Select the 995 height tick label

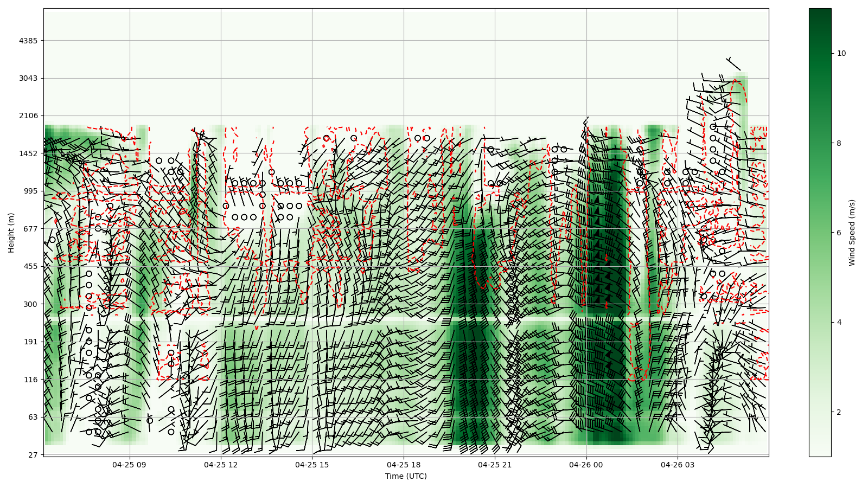tap(30, 191)
